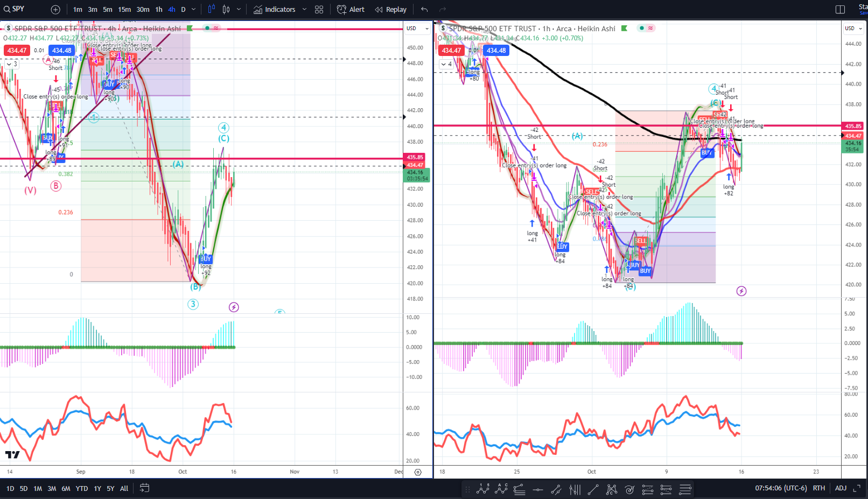This screenshot has height=499, width=868.
Task: Select the D daily timeframe
Action: pos(183,9)
